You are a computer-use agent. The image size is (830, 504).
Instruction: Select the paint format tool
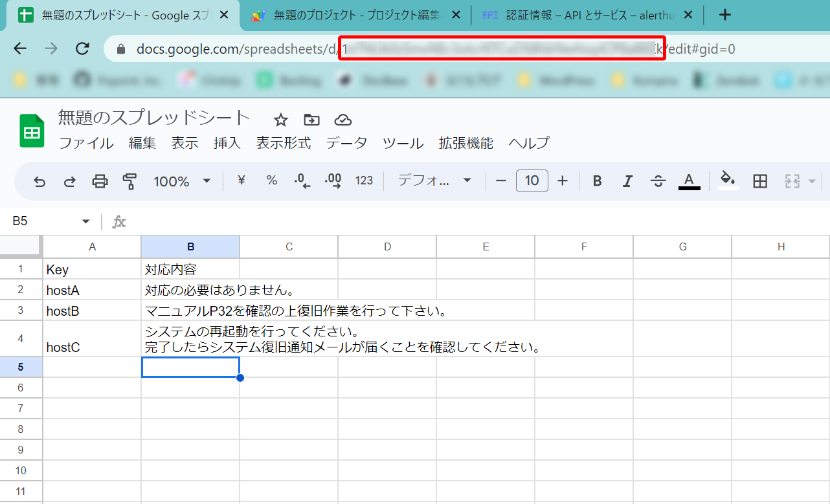[129, 181]
